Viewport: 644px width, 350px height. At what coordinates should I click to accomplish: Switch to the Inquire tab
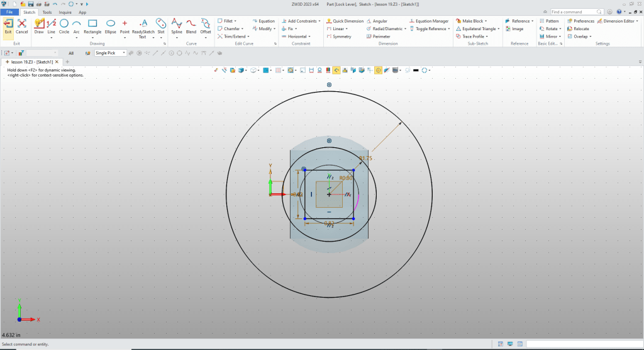pyautogui.click(x=65, y=12)
